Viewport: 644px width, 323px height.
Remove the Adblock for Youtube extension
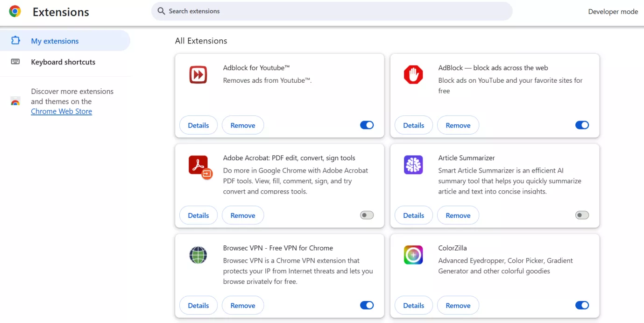point(242,125)
